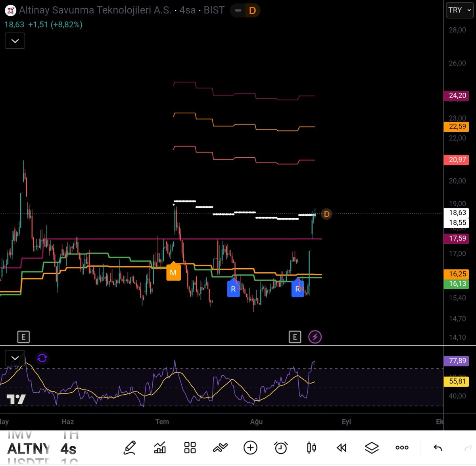Click the Eyl month label on time axis
The image size is (476, 466).
tap(346, 422)
